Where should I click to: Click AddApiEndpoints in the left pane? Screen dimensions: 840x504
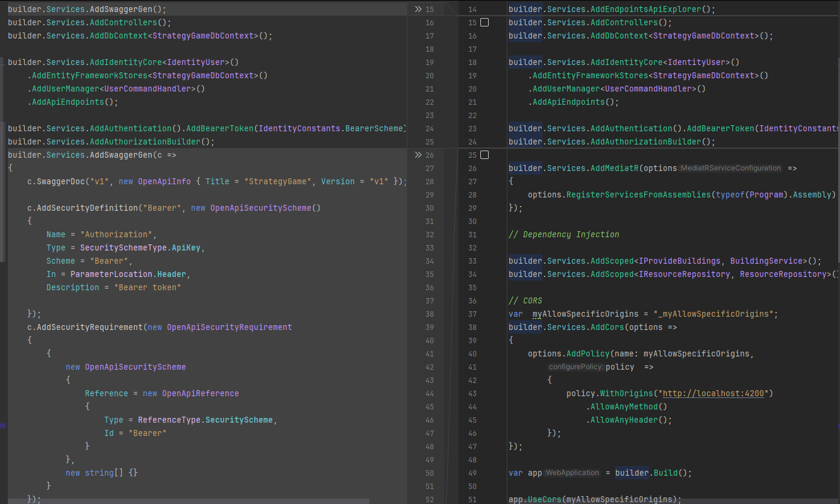[67, 102]
